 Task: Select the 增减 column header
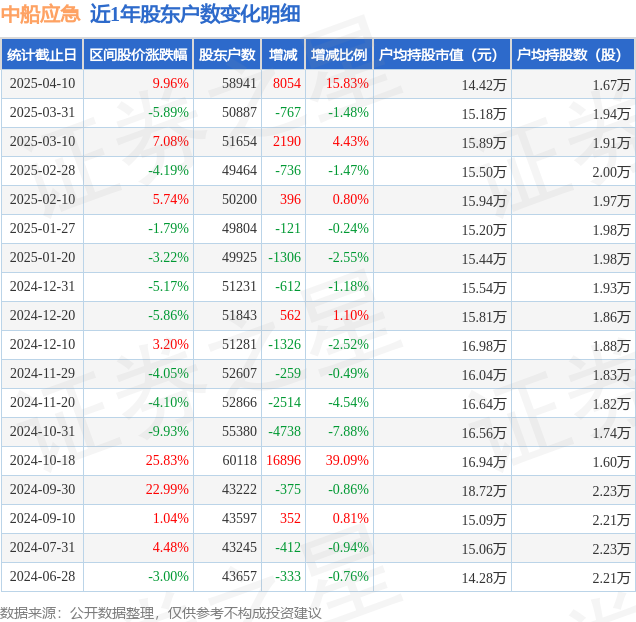click(283, 54)
